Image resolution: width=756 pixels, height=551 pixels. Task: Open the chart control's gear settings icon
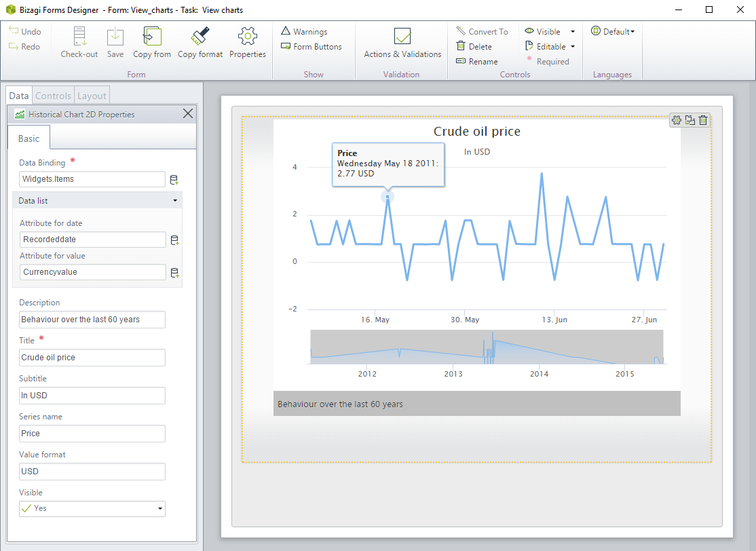tap(677, 120)
